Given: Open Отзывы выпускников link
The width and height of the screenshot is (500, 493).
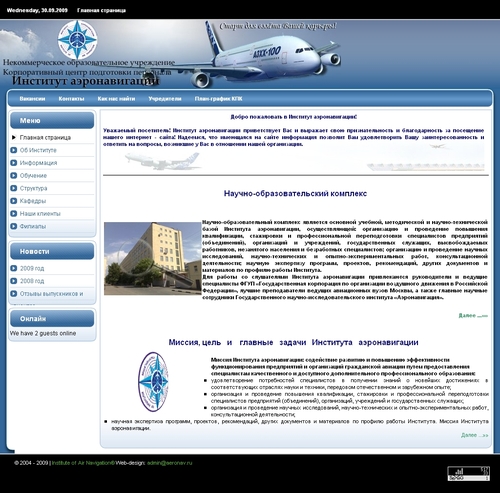Looking at the screenshot, I should (x=51, y=294).
